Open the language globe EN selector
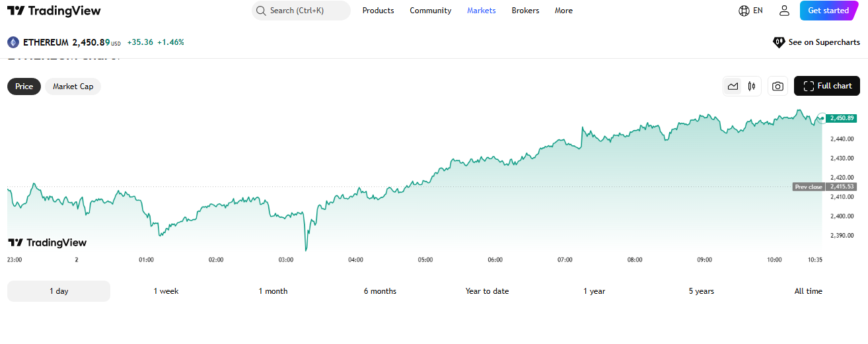The height and width of the screenshot is (344, 868). pos(750,11)
